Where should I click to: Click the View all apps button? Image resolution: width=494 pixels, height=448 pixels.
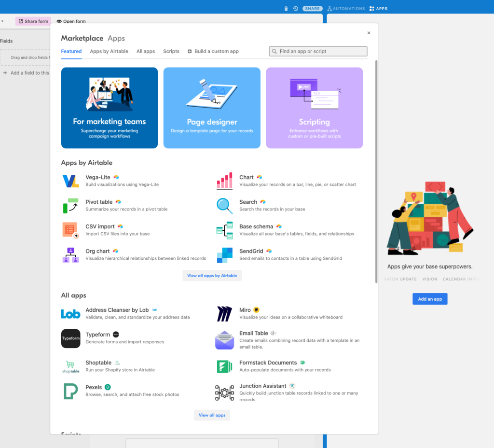click(x=212, y=415)
